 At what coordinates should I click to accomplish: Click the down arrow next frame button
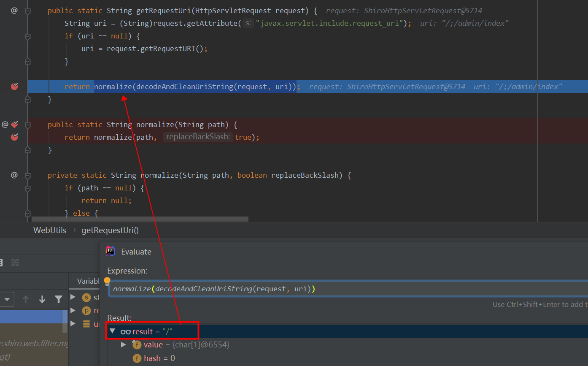click(x=42, y=299)
